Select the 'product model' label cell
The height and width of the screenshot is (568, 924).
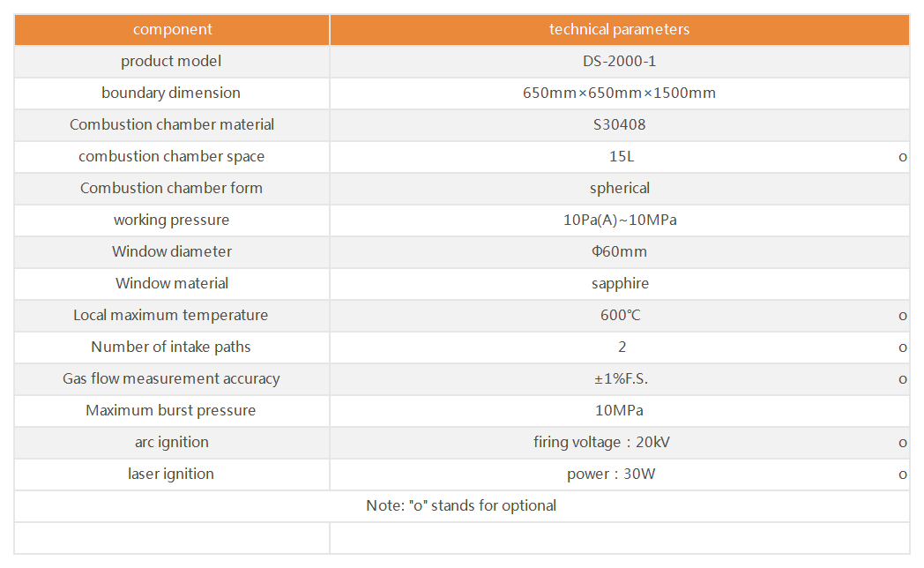[171, 61]
